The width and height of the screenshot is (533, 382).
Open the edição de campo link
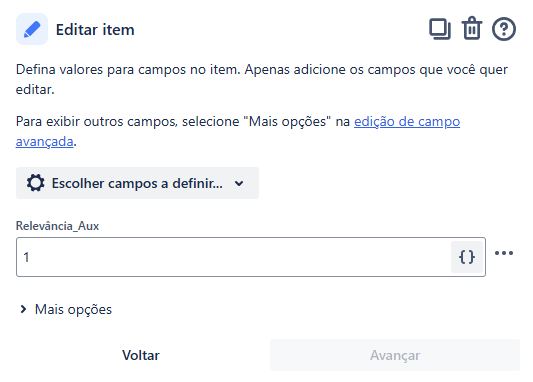coord(407,121)
